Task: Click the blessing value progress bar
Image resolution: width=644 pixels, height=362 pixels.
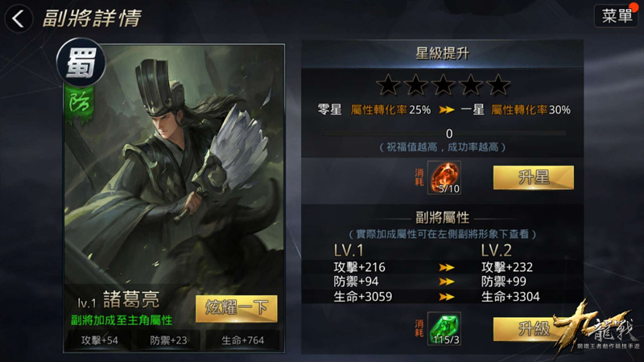Action: coord(444,134)
